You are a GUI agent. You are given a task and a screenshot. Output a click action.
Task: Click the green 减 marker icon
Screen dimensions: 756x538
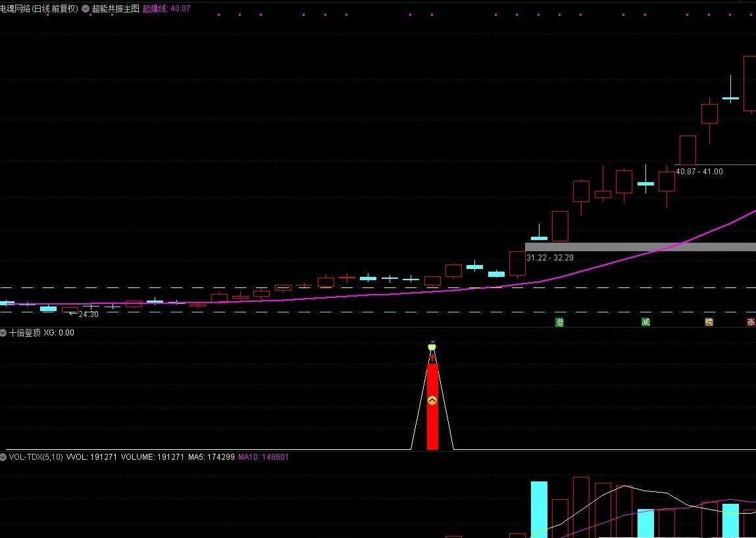[645, 322]
